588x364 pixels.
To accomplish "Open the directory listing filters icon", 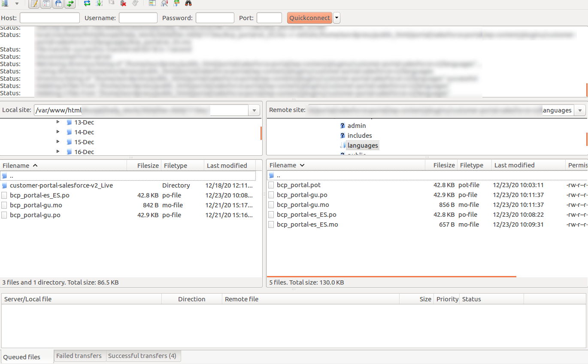I will pyautogui.click(x=152, y=3).
